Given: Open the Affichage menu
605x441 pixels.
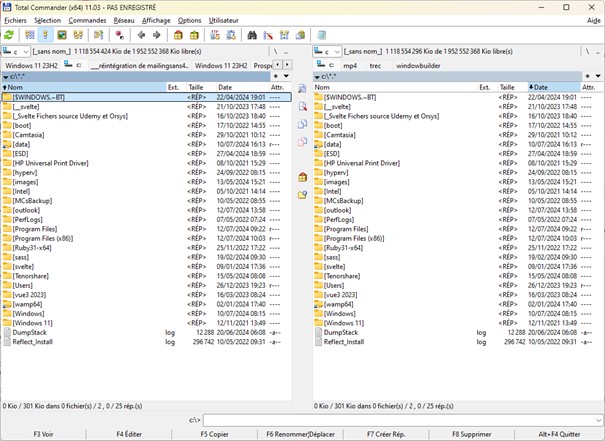Looking at the screenshot, I should [155, 20].
